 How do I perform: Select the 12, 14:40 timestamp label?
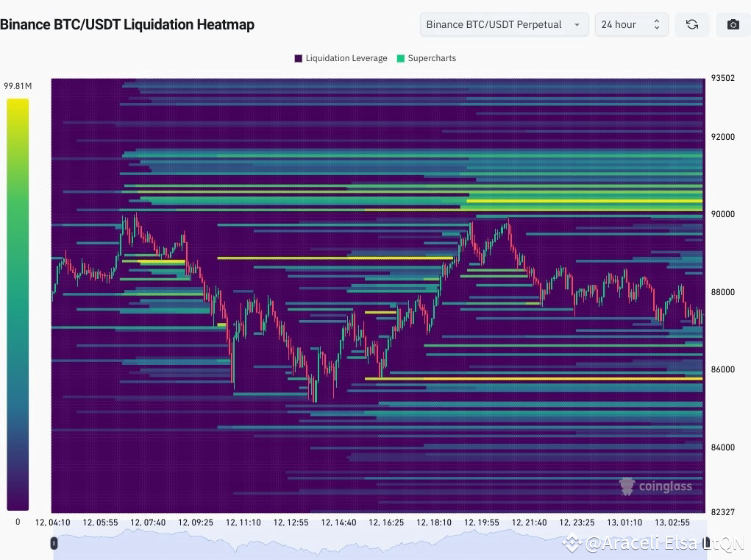coord(338,522)
